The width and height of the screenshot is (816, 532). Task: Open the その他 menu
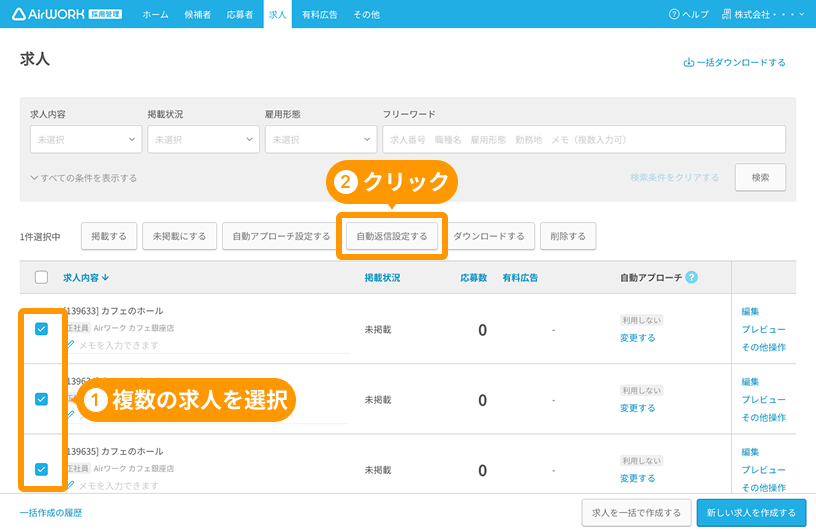pyautogui.click(x=366, y=15)
